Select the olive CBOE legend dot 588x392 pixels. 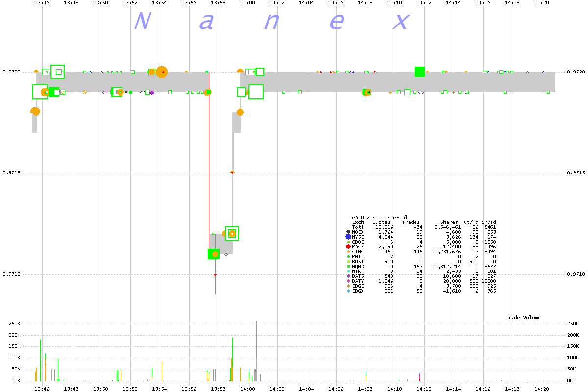348,242
